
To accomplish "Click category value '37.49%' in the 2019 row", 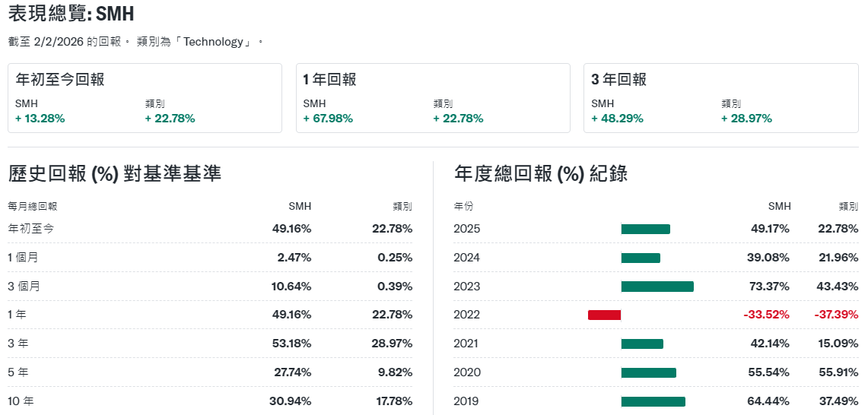I will (x=838, y=401).
